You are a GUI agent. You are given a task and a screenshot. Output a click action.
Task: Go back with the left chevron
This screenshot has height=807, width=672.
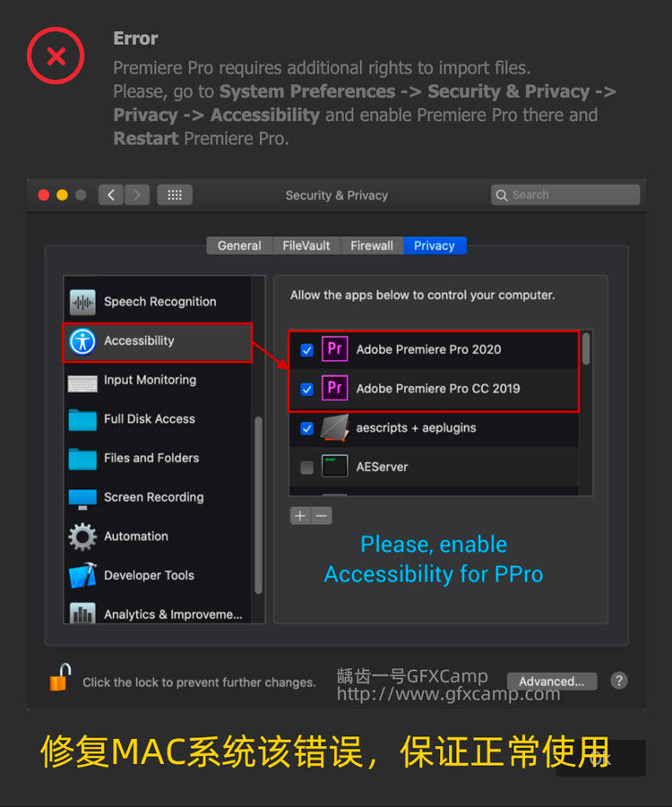pyautogui.click(x=111, y=195)
